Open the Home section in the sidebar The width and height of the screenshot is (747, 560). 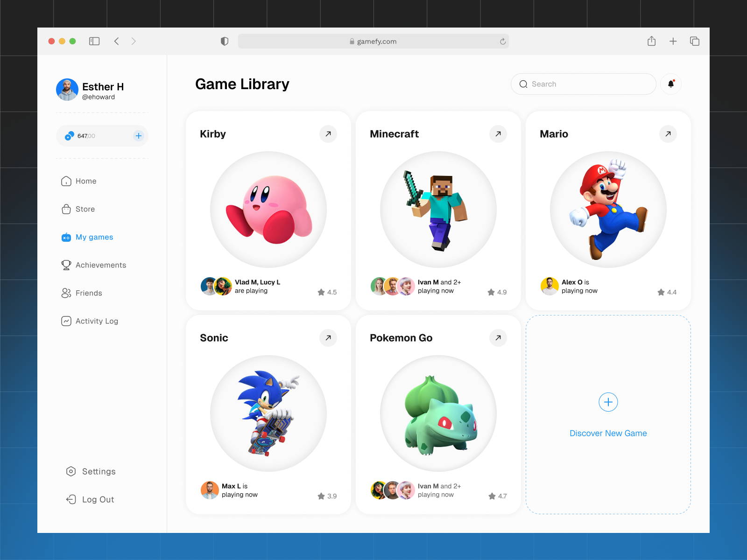[85, 181]
